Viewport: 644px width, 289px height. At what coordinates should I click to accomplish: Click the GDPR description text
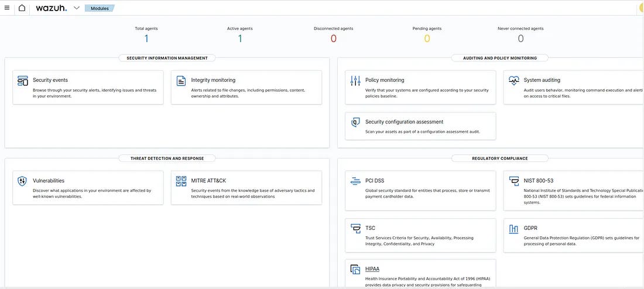[581, 241]
